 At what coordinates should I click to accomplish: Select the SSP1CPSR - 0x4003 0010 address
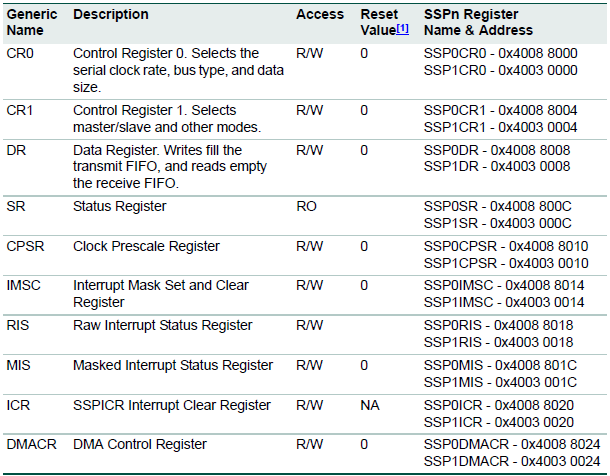pyautogui.click(x=506, y=263)
